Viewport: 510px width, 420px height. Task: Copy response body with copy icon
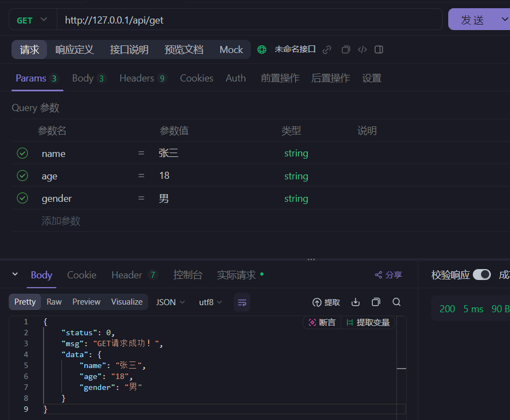pos(376,302)
